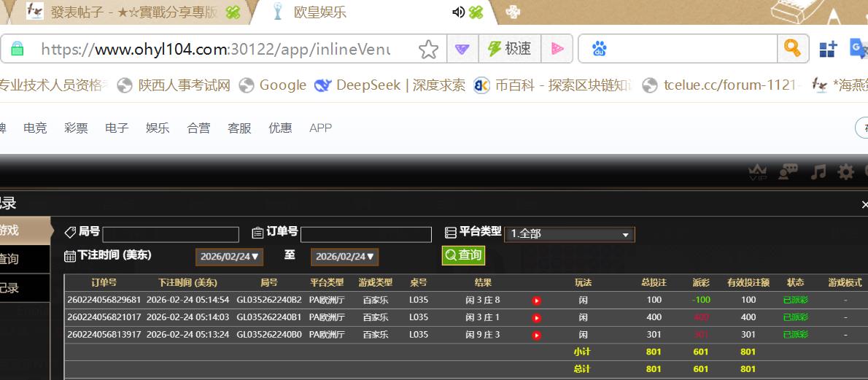Click the purple triangle extension icon
Image resolution: width=868 pixels, height=380 pixels.
[x=462, y=50]
